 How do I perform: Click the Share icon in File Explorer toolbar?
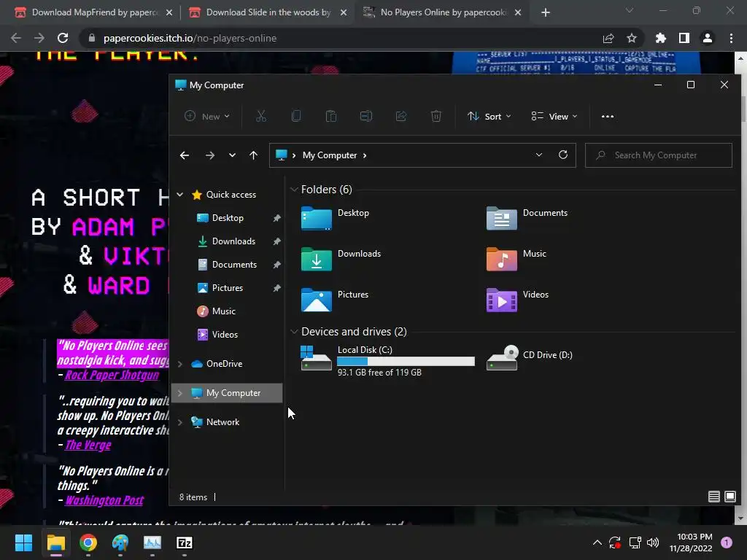[x=401, y=116]
